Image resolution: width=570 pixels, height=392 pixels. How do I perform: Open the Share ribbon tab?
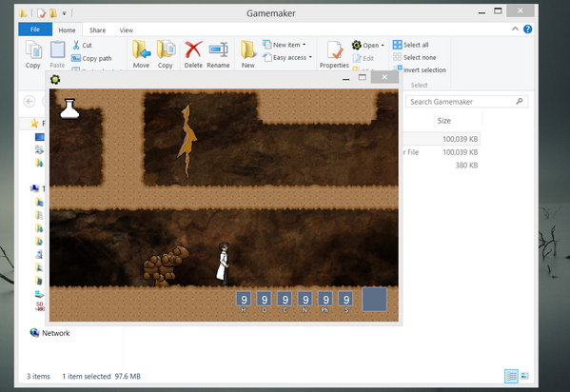point(97,30)
